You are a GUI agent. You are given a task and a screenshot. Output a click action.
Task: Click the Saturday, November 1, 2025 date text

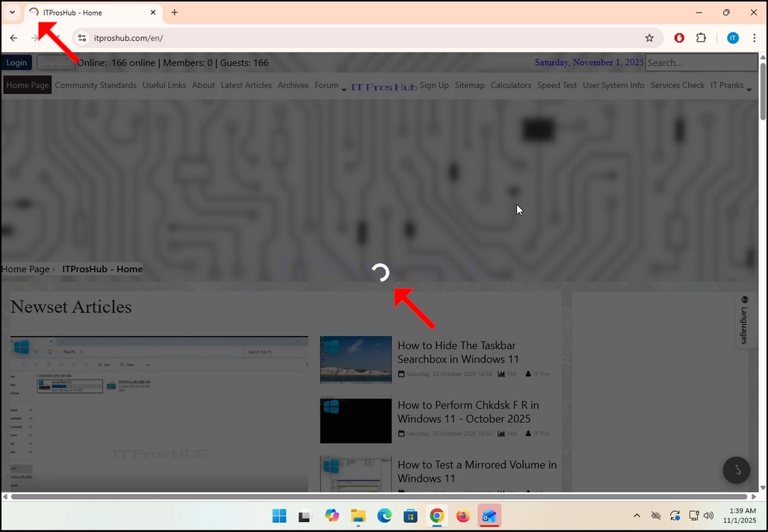tap(589, 63)
